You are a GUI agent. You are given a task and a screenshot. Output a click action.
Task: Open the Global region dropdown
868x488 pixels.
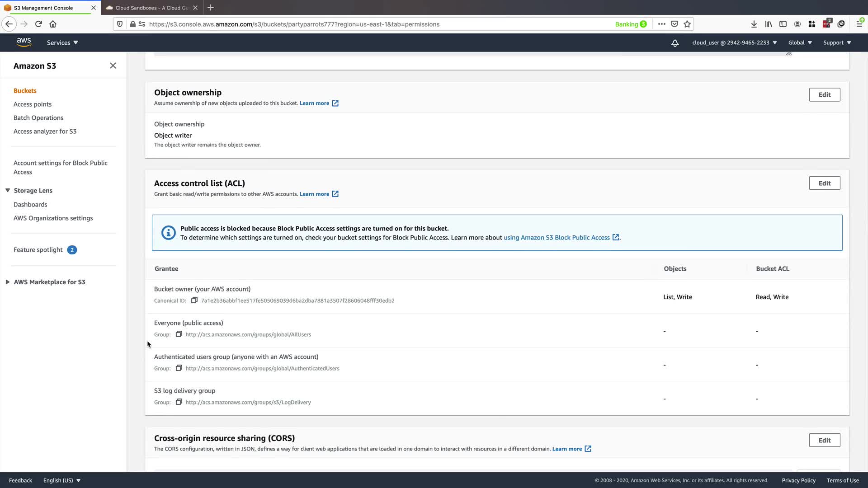point(800,43)
